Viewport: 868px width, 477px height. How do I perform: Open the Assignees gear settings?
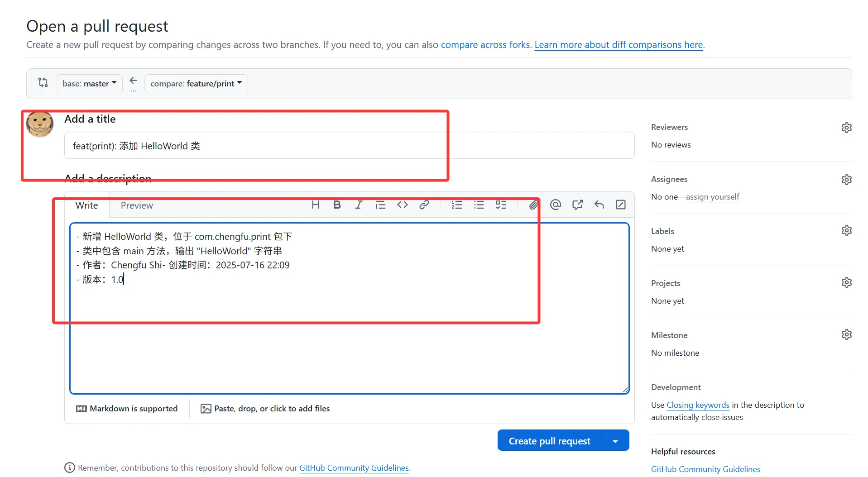tap(847, 180)
